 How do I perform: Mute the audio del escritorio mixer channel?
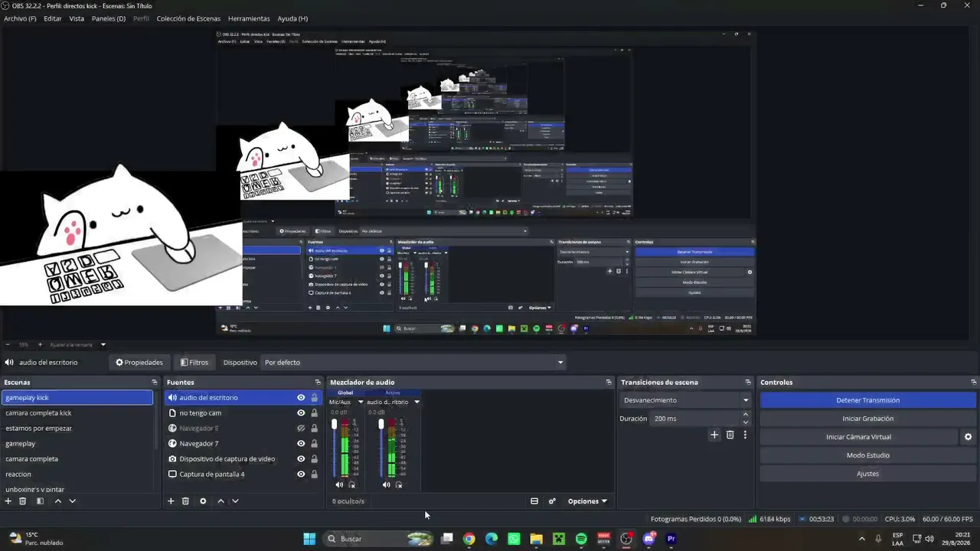coord(386,484)
